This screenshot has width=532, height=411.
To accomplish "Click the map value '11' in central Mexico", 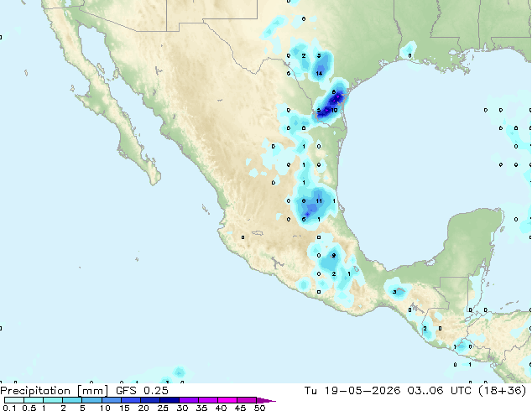I will coord(319,201).
